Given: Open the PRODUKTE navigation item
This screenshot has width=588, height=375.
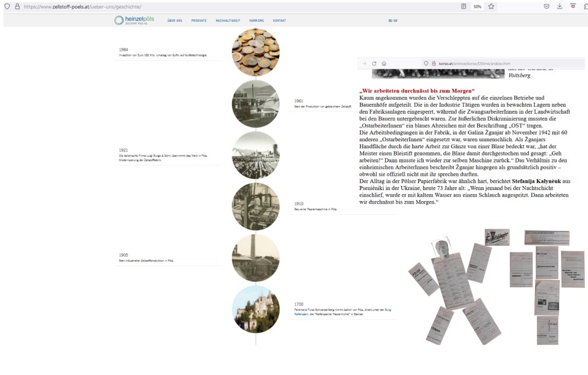Looking at the screenshot, I should [199, 21].
